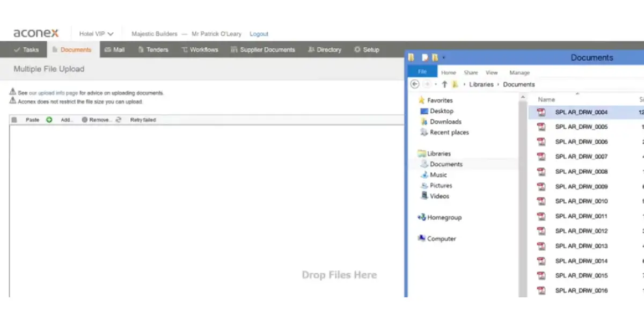Image resolution: width=644 pixels, height=322 pixels.
Task: Click the Explorer Back arrow button
Action: tap(415, 84)
